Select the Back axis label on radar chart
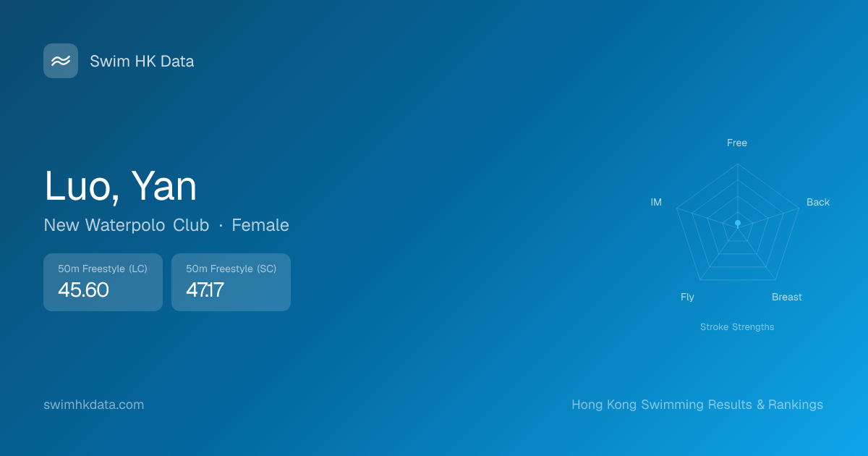Screen dimensions: 868x456 coord(818,202)
